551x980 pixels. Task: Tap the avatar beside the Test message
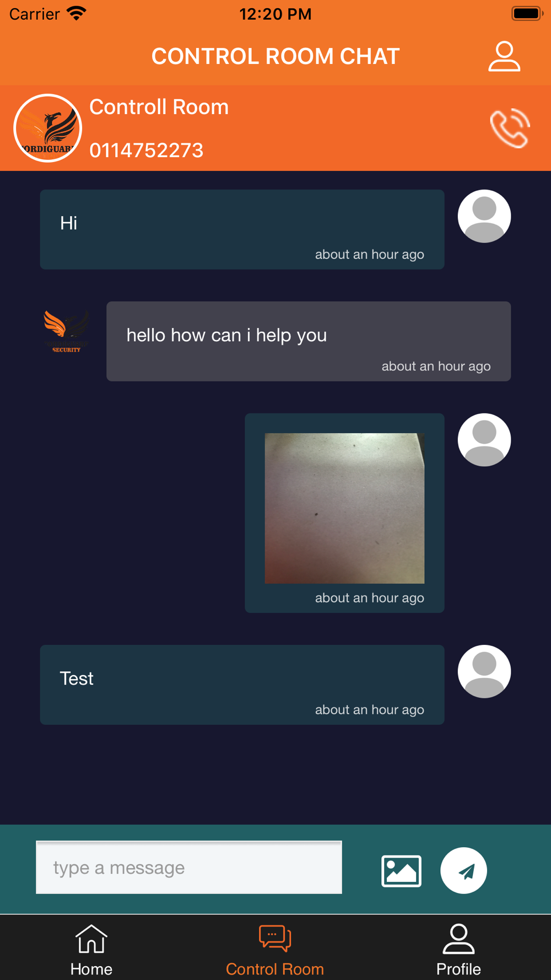(484, 671)
